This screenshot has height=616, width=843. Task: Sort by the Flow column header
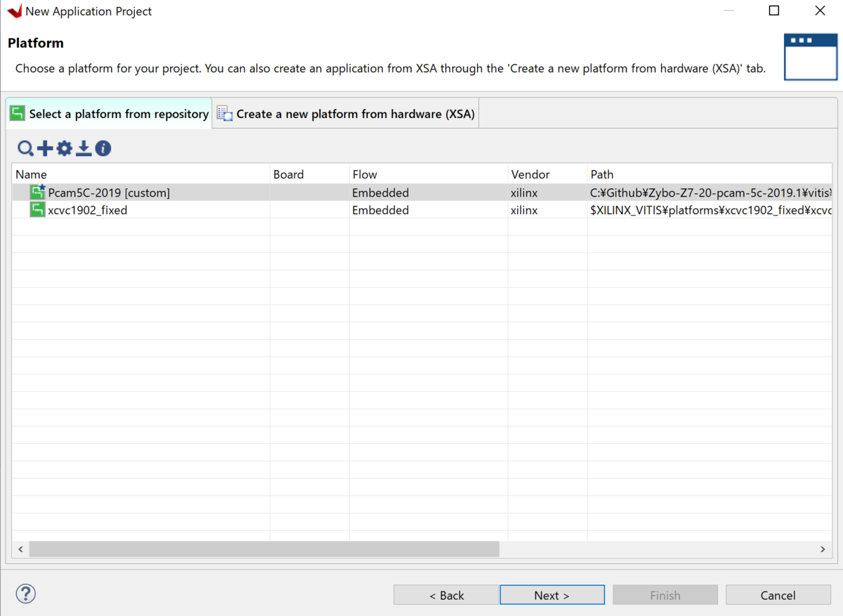coord(429,174)
